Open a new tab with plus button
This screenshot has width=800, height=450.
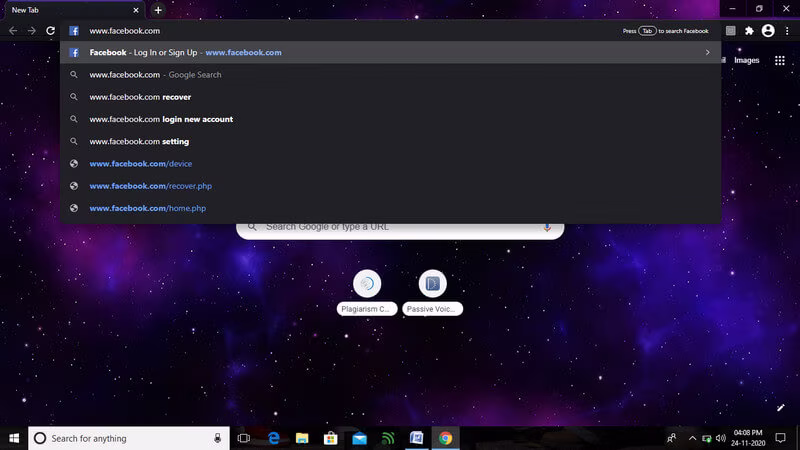158,10
